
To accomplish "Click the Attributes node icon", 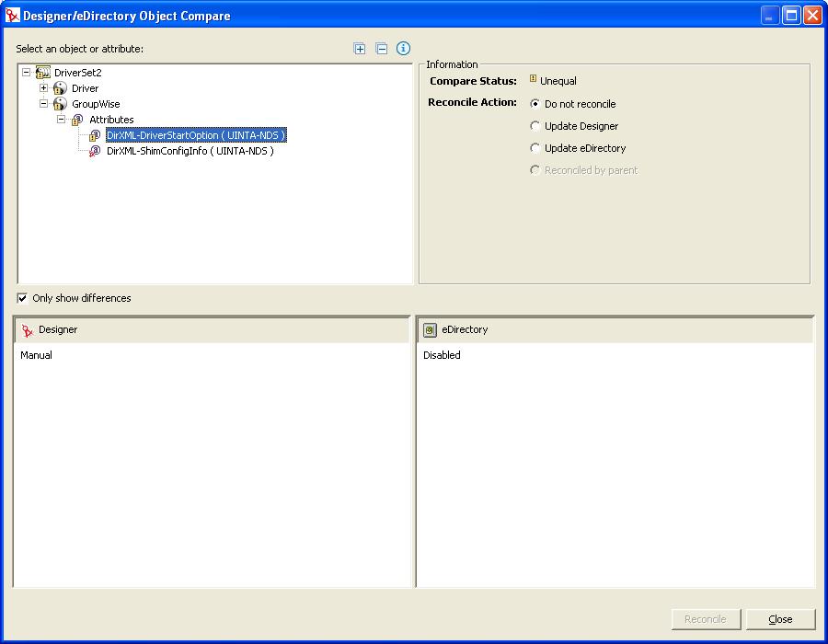I will pos(77,120).
